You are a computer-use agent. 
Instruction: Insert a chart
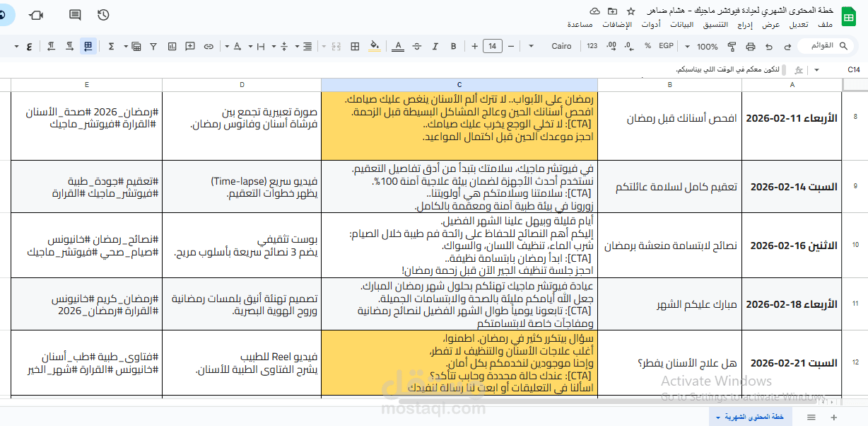(172, 47)
